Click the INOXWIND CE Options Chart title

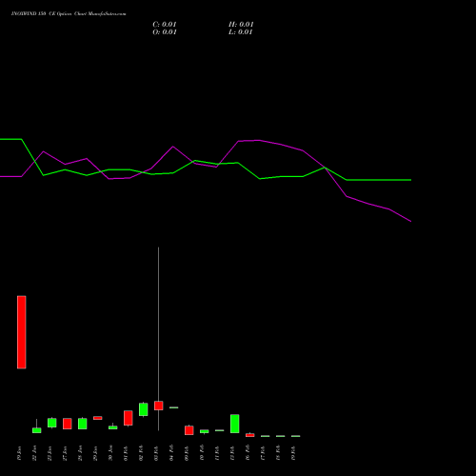click(x=69, y=14)
